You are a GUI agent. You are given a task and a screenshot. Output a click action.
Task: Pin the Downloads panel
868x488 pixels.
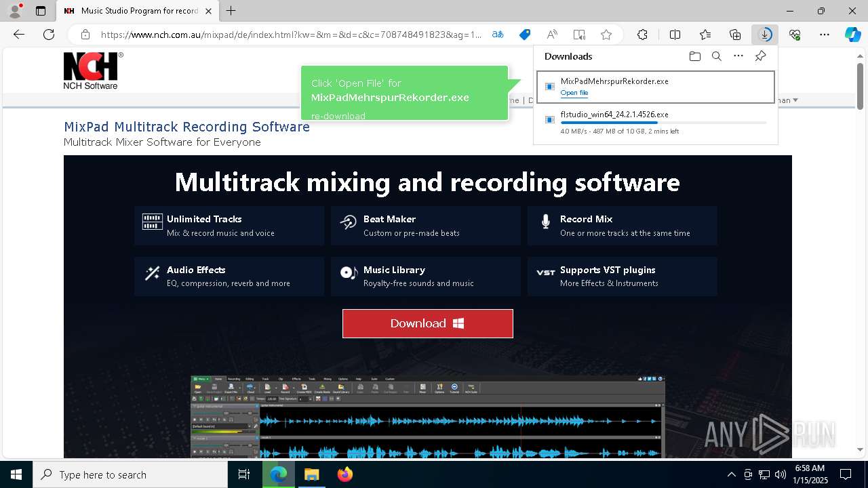760,56
